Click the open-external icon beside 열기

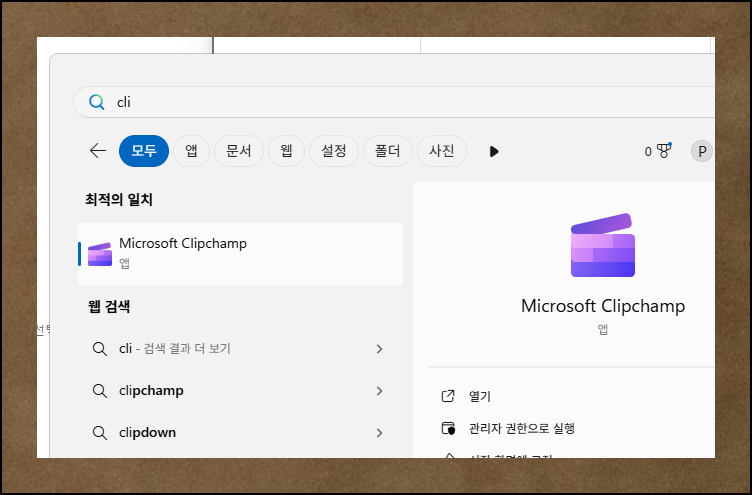coord(447,396)
